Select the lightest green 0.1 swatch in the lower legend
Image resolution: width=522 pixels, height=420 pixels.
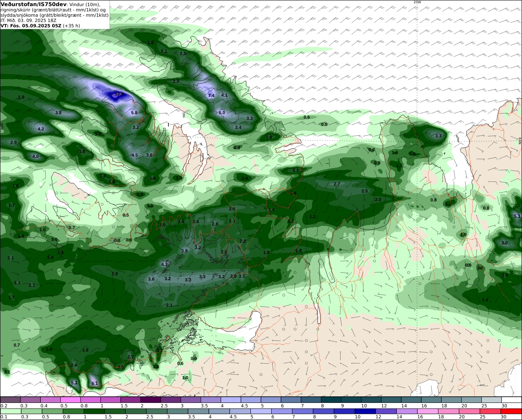(x=10, y=411)
